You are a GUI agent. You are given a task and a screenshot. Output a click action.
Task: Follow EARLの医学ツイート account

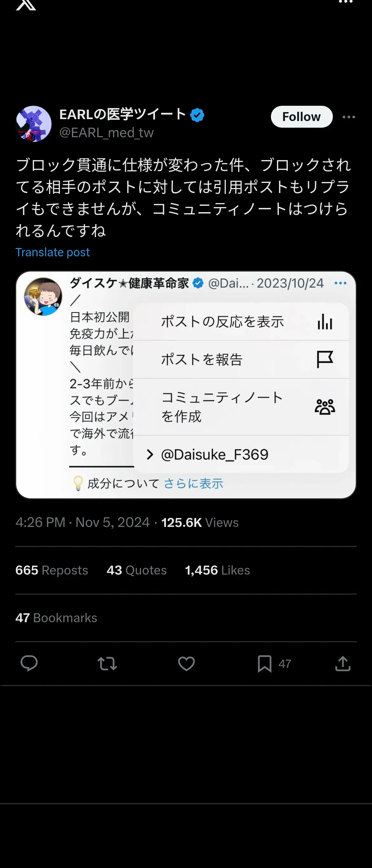pyautogui.click(x=301, y=117)
